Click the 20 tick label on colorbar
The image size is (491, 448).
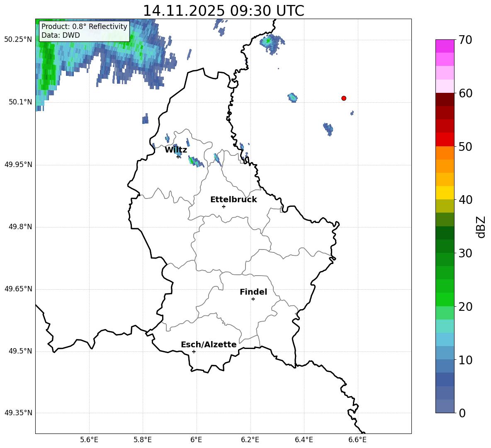(465, 306)
